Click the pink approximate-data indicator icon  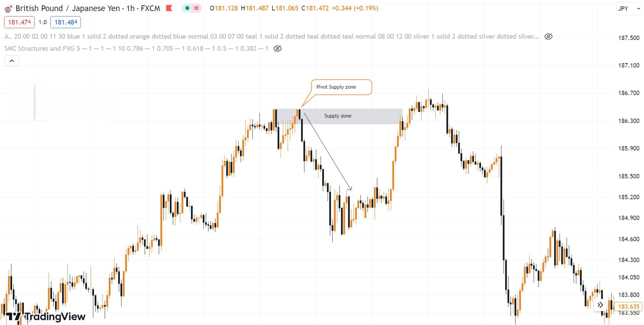click(x=196, y=8)
